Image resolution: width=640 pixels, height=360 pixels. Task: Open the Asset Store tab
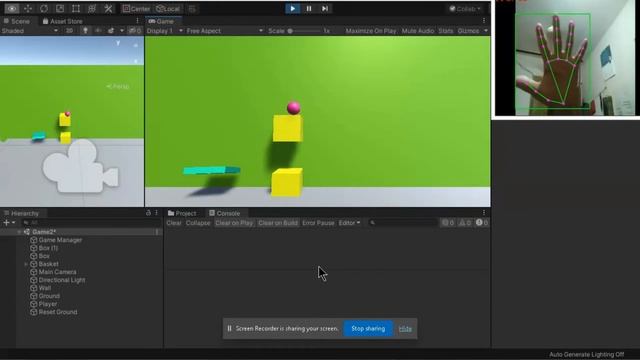[x=62, y=21]
